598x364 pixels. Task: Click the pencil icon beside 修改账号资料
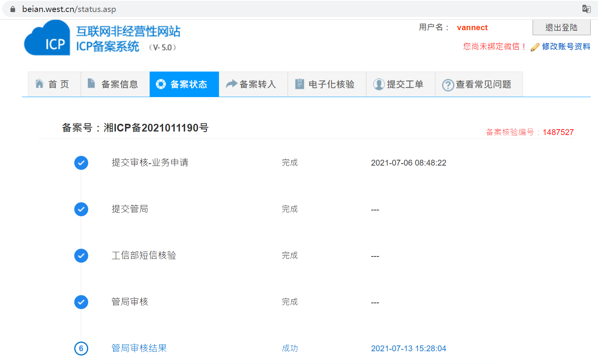[535, 47]
